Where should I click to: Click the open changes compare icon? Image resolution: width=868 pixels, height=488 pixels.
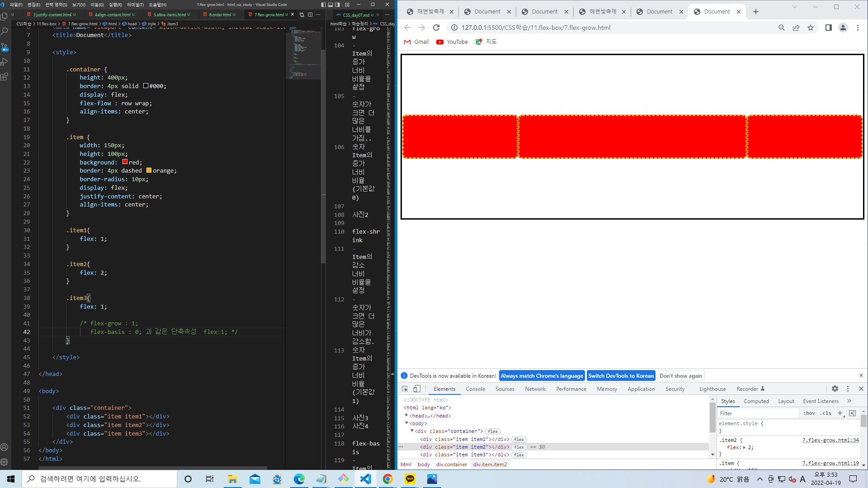(x=302, y=14)
